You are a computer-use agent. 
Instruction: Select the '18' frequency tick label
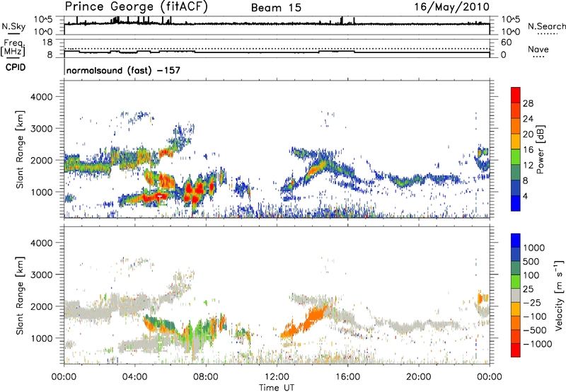[x=47, y=42]
